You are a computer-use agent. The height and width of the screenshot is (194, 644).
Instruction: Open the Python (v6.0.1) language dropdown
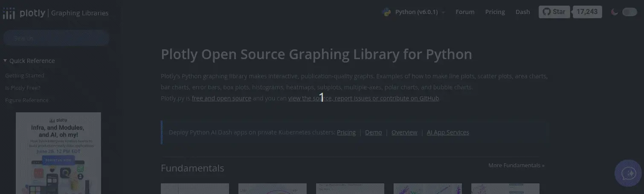(420, 12)
